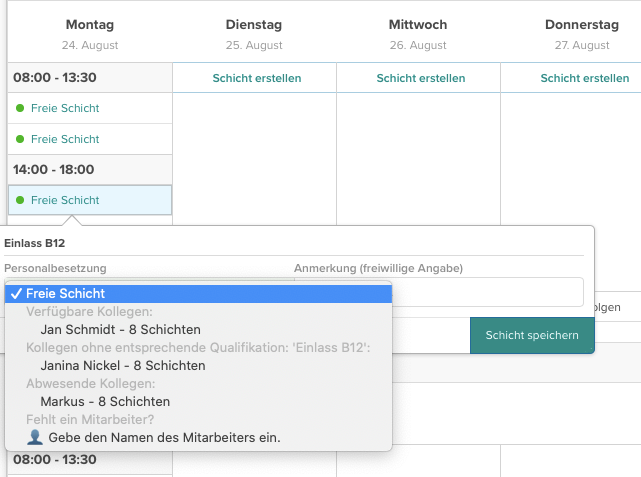
Task: Click the Montag 24. August column header
Action: coord(90,34)
